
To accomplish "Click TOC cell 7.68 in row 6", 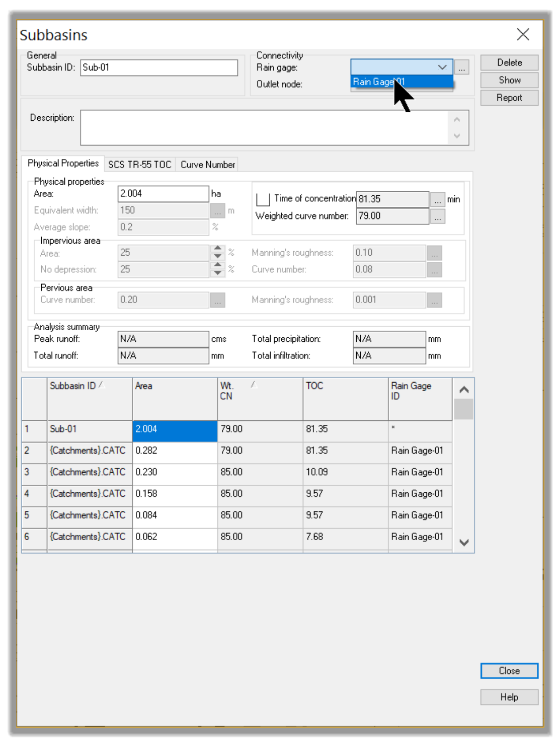I will 346,539.
